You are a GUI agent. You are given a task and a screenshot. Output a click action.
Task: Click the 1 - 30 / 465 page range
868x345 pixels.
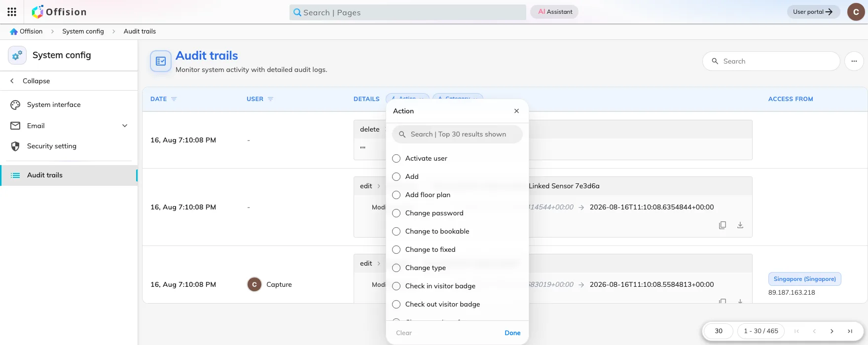[x=761, y=331]
